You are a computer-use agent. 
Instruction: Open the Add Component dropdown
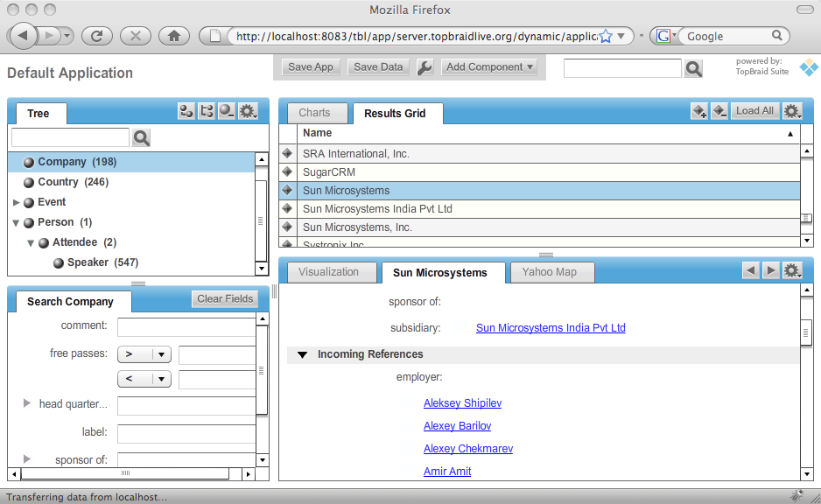pos(489,67)
